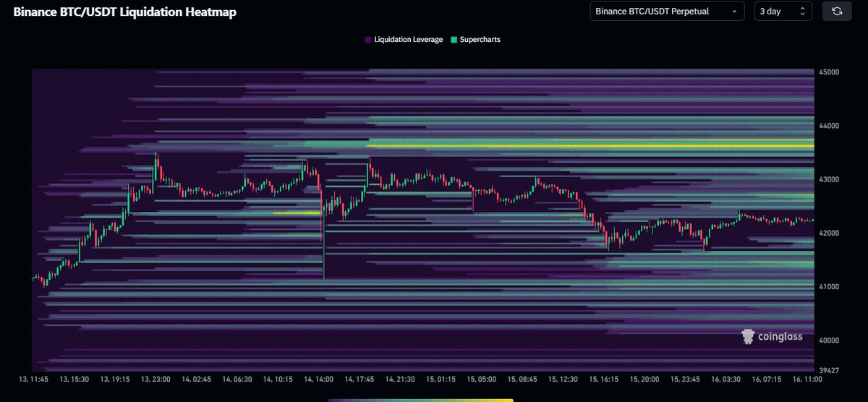Click the 14, 10:15 time label
Image resolution: width=868 pixels, height=402 pixels.
(279, 379)
